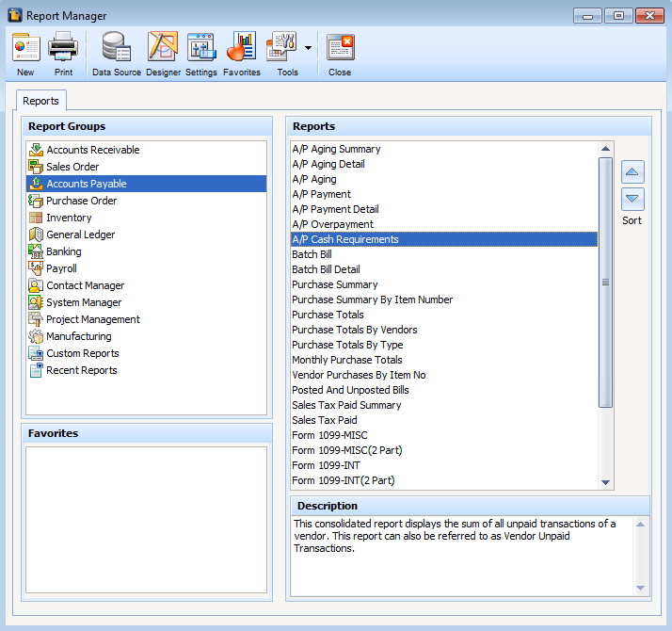Click the Close toolbar icon
The image size is (672, 631).
point(341,47)
